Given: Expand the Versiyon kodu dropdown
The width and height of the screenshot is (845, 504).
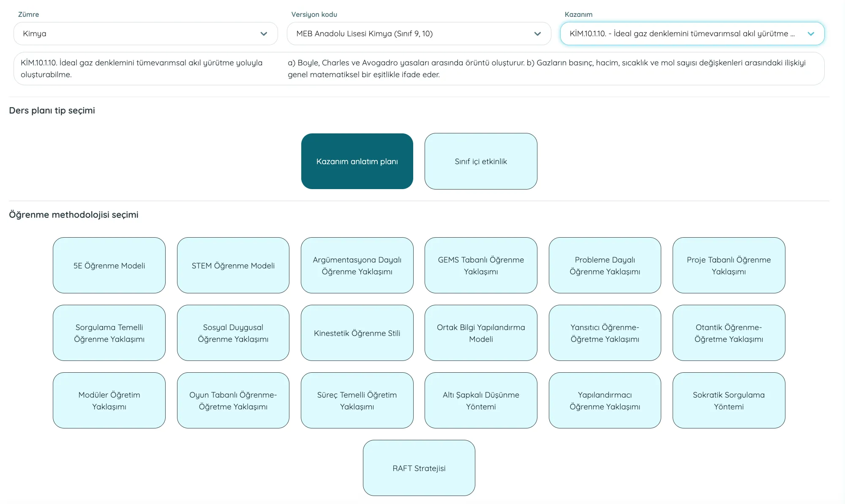Looking at the screenshot, I should tap(419, 34).
